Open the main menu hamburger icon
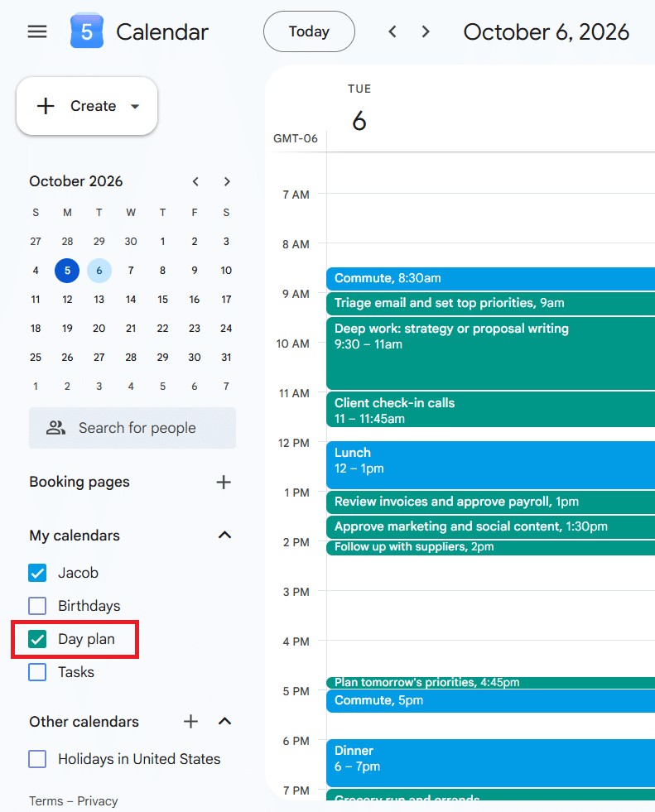Screen dimensions: 655x812 [x=37, y=32]
